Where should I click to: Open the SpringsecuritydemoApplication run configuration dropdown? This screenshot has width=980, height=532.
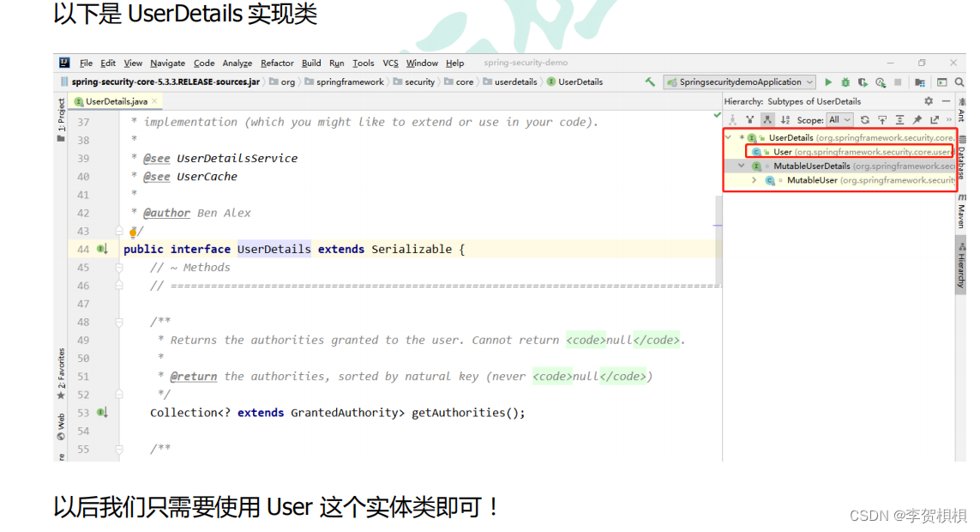[739, 82]
